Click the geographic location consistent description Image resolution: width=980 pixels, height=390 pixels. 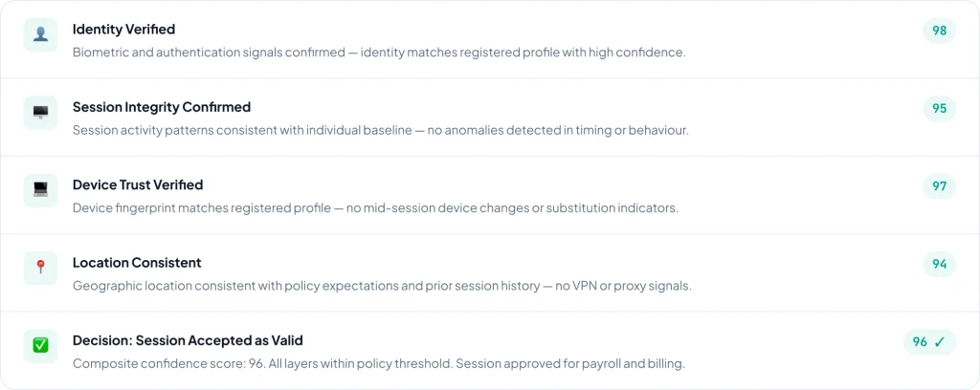coord(382,285)
